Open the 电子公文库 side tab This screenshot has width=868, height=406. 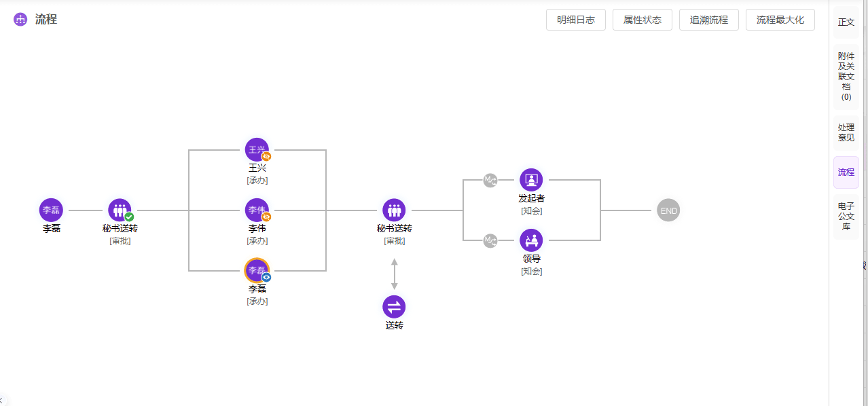click(846, 216)
